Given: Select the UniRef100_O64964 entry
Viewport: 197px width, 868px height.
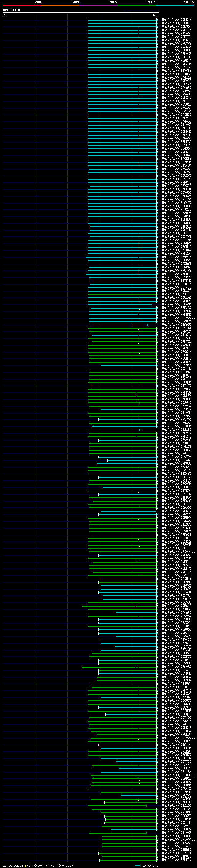Looking at the screenshot, I should click(176, 149).
